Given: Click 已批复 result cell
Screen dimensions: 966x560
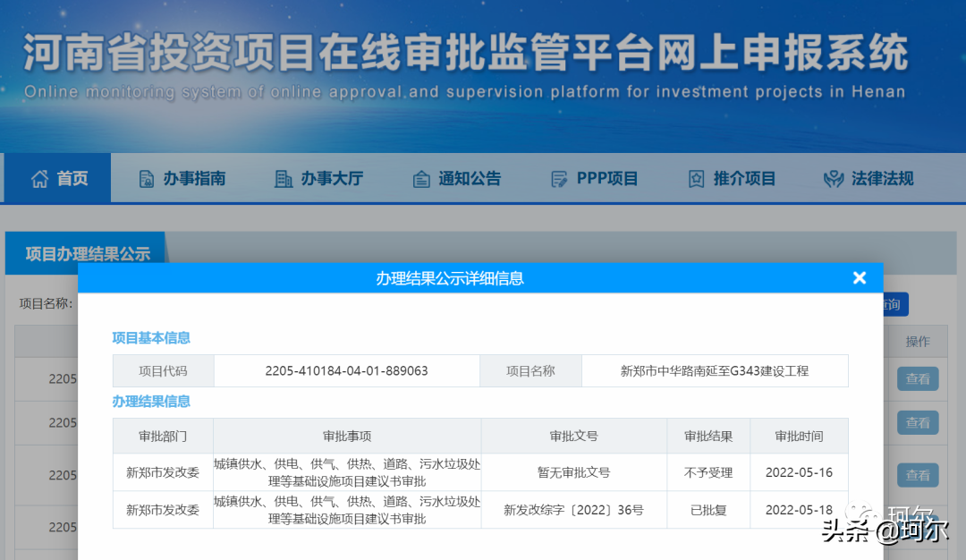Looking at the screenshot, I should [708, 510].
